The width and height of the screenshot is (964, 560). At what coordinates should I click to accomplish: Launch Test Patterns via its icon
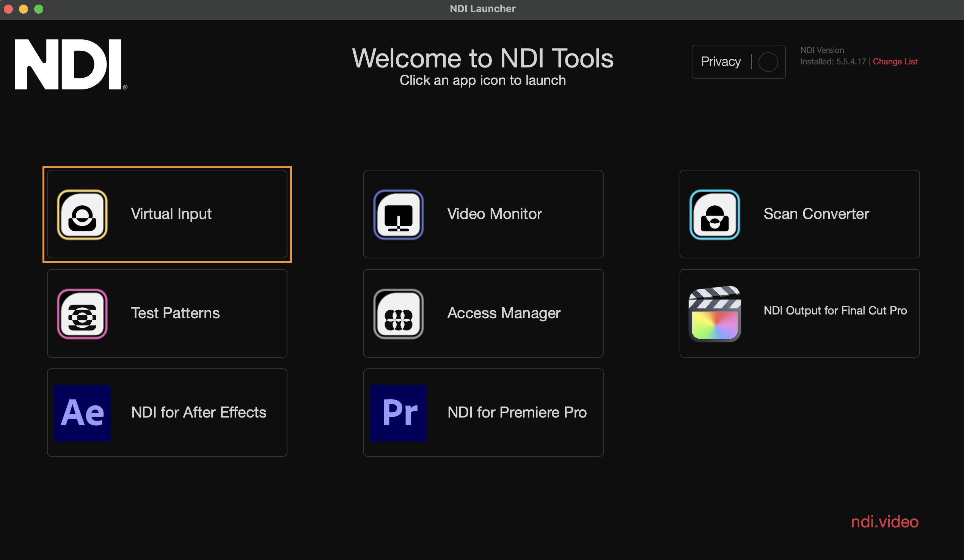[x=82, y=314]
